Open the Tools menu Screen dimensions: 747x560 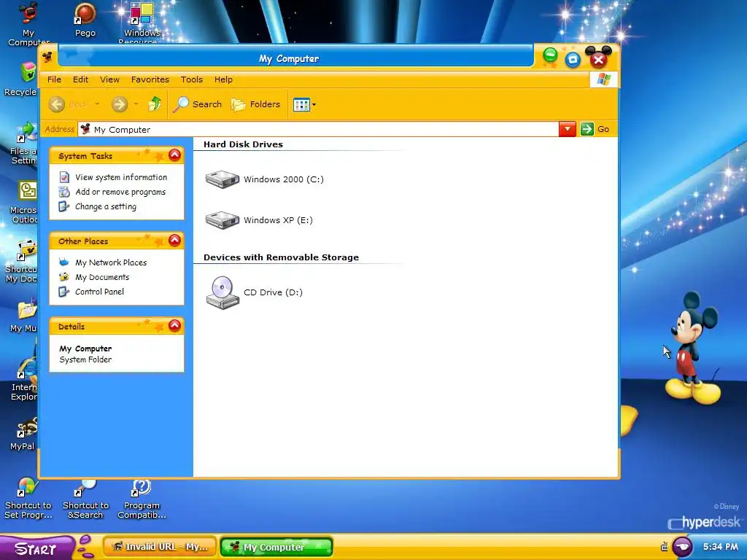[192, 79]
